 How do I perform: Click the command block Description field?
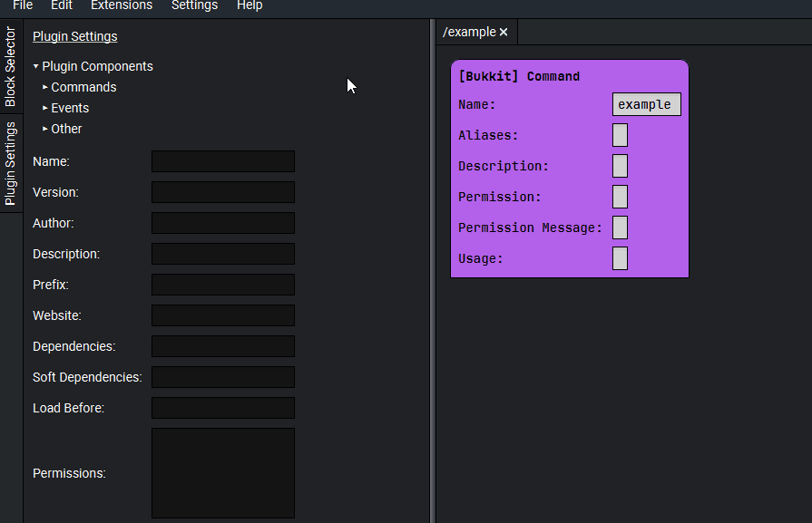click(x=620, y=166)
